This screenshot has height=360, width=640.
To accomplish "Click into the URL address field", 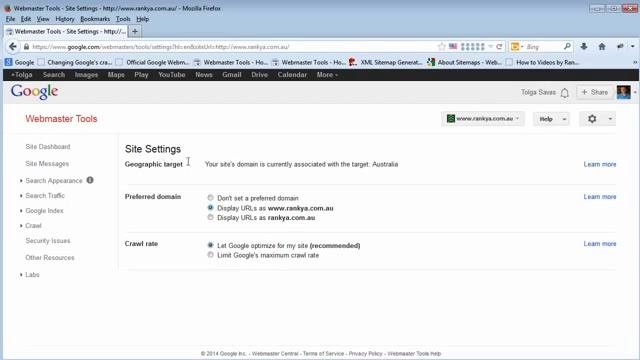I will tap(233, 47).
